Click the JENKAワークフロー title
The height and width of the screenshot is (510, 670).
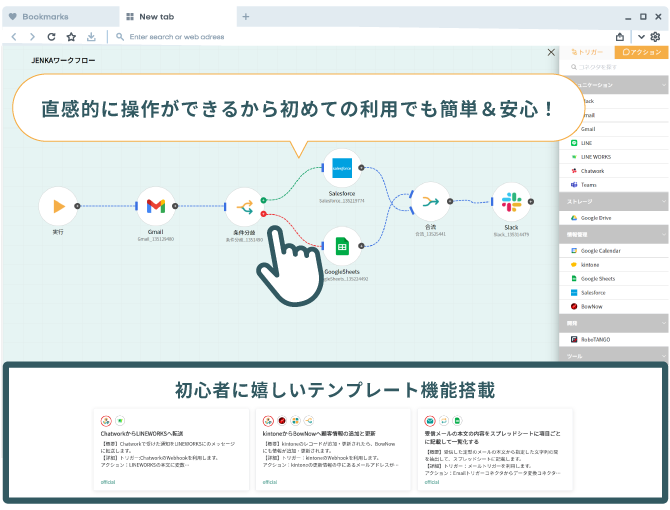[63, 61]
